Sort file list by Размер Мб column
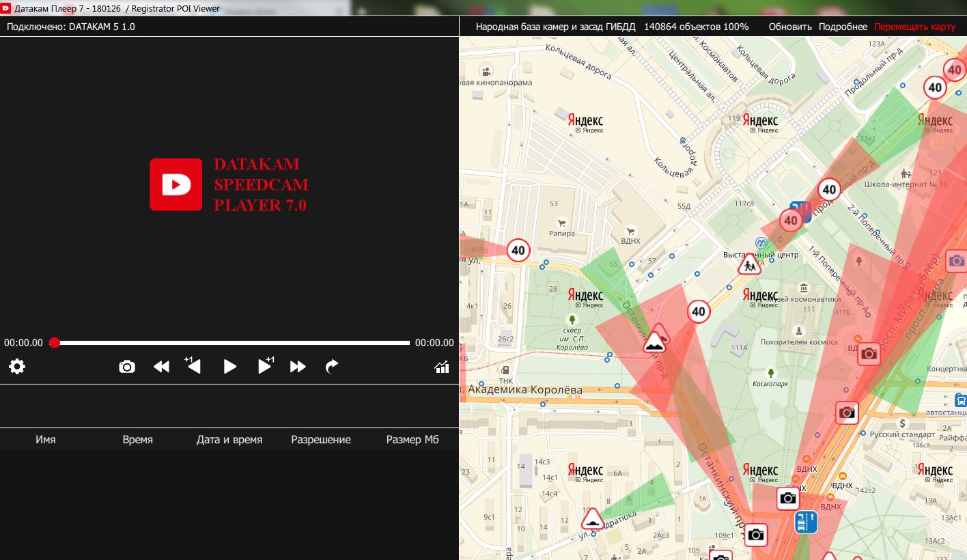This screenshot has width=967, height=560. pos(412,440)
